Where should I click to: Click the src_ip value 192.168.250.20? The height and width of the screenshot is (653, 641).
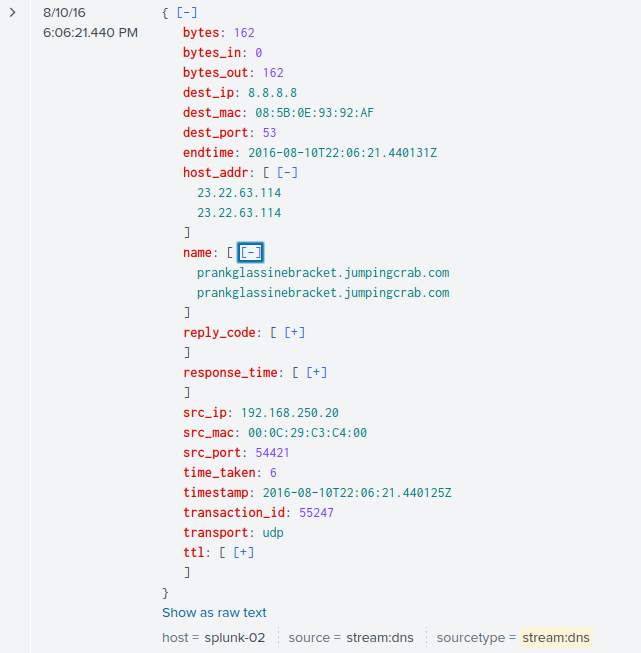[289, 412]
